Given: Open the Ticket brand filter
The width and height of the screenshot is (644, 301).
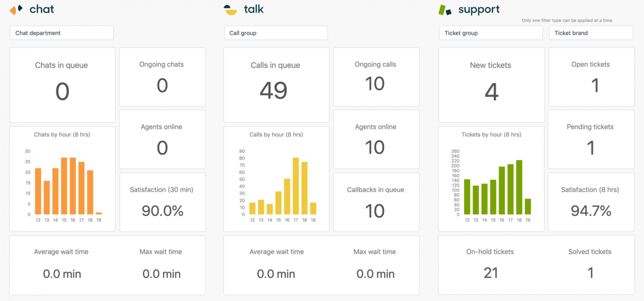Looking at the screenshot, I should coord(591,33).
